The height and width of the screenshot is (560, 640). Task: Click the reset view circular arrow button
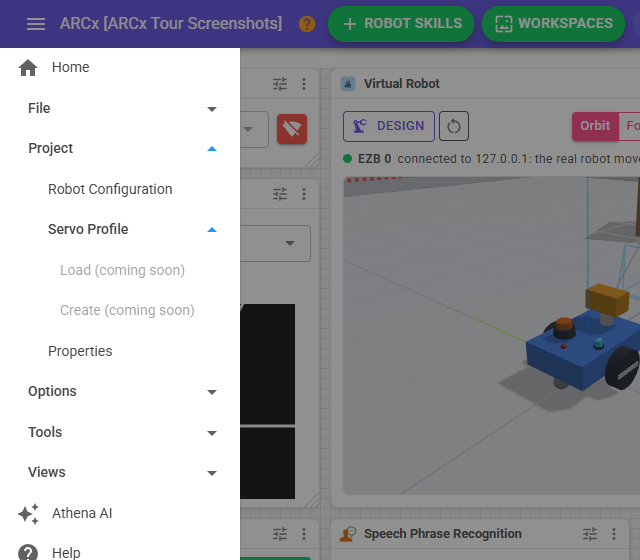coord(453,126)
